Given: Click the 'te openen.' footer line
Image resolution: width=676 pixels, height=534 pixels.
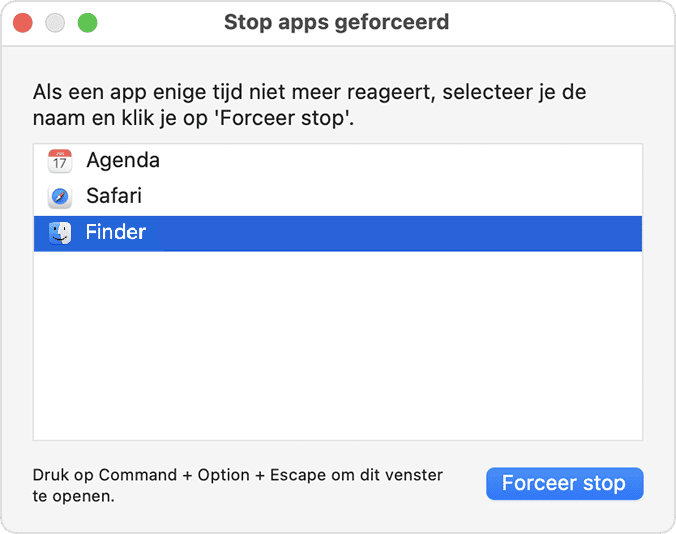Looking at the screenshot, I should (x=73, y=496).
